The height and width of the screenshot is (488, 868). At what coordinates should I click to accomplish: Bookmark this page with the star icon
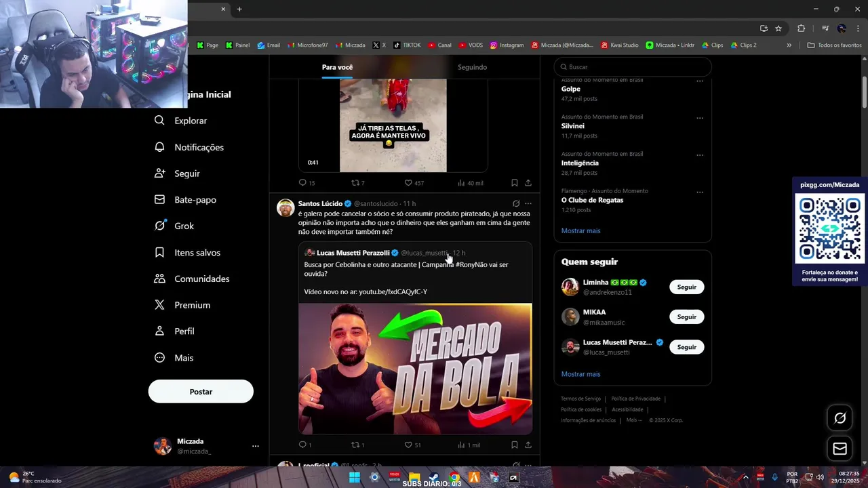(x=778, y=28)
